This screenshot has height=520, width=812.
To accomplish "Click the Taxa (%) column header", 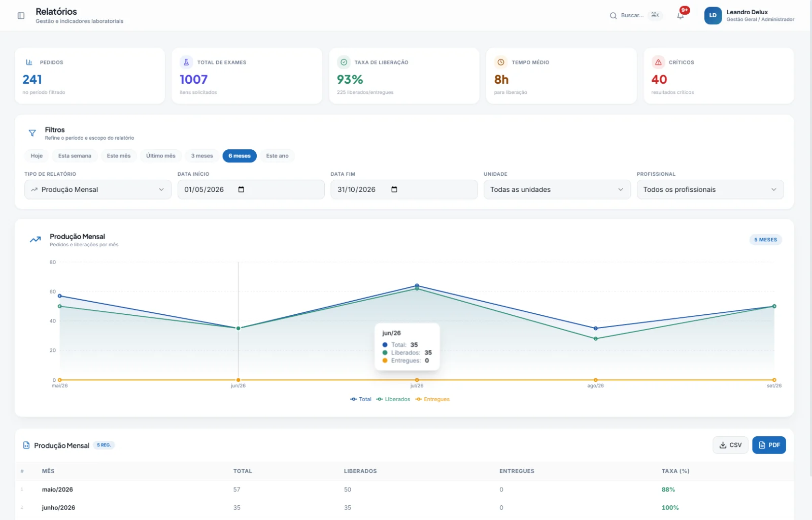I will coord(675,471).
